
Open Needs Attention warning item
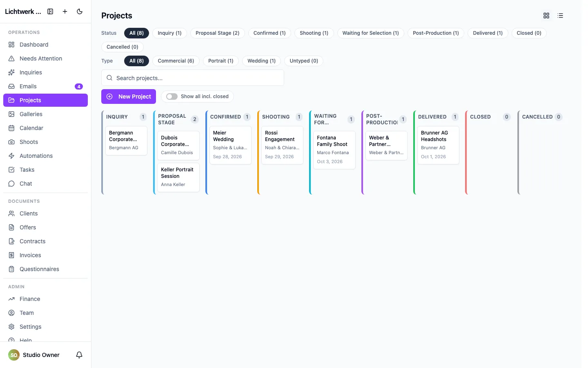[45, 58]
